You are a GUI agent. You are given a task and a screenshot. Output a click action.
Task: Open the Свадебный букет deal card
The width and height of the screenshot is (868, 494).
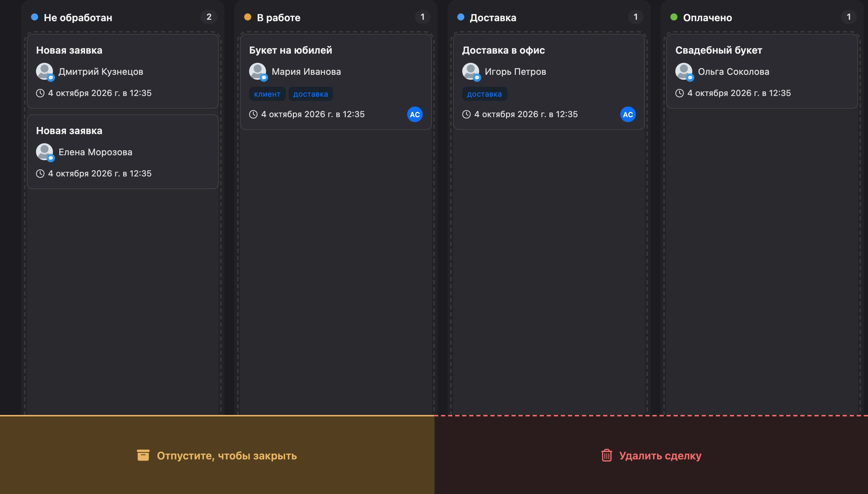click(762, 71)
